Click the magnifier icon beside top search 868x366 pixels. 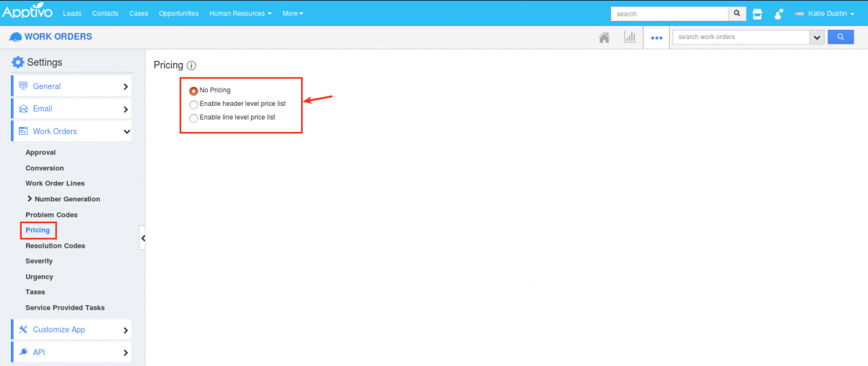(737, 13)
